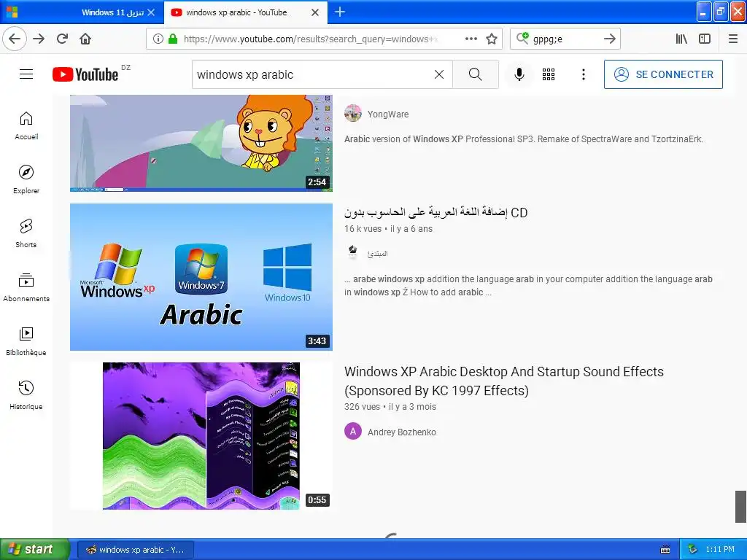
Task: Click the YongWare channel avatar
Action: (353, 113)
